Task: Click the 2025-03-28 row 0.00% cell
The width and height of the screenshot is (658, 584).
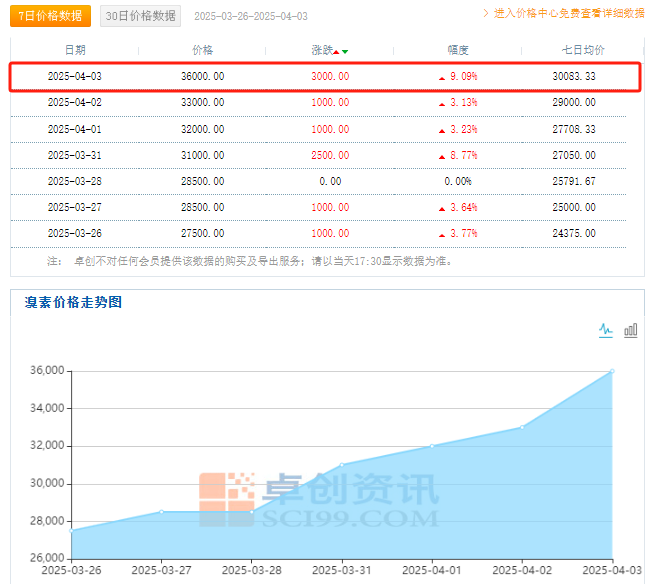Action: (457, 181)
